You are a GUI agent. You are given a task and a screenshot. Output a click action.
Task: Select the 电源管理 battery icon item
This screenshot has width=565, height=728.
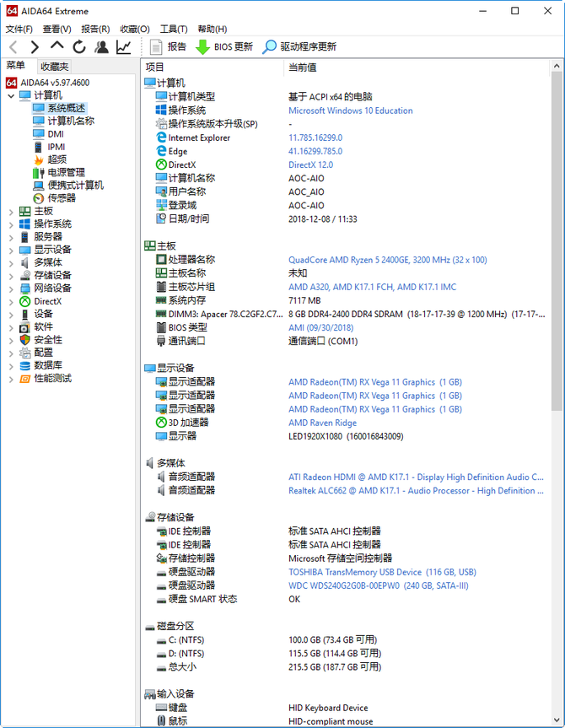click(x=39, y=173)
